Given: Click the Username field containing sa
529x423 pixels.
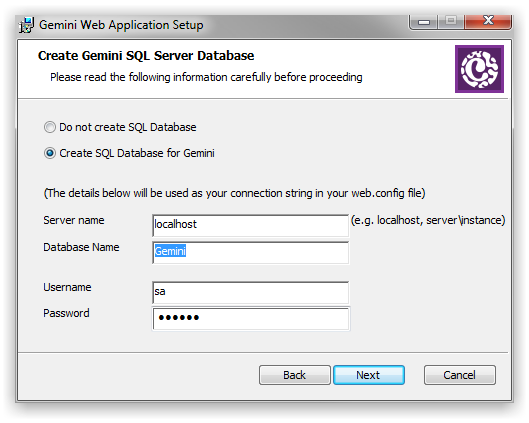Looking at the screenshot, I should tap(250, 292).
